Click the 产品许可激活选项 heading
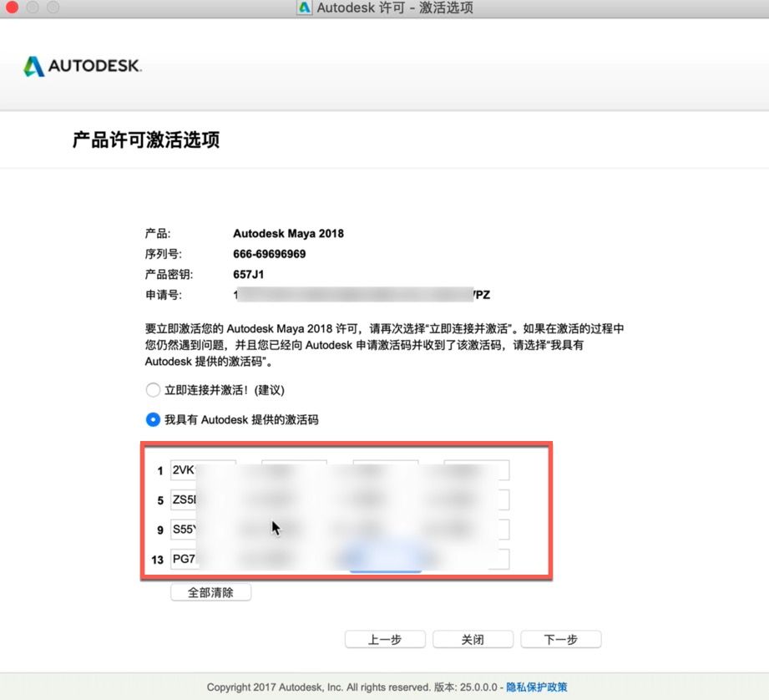 (x=146, y=139)
